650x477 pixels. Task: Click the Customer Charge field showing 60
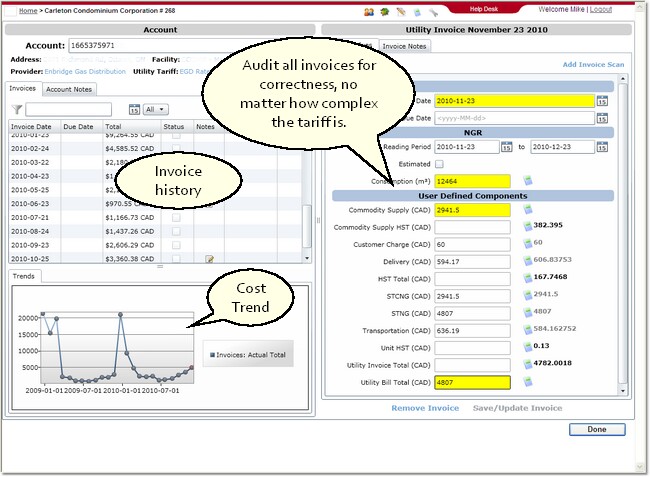click(473, 245)
